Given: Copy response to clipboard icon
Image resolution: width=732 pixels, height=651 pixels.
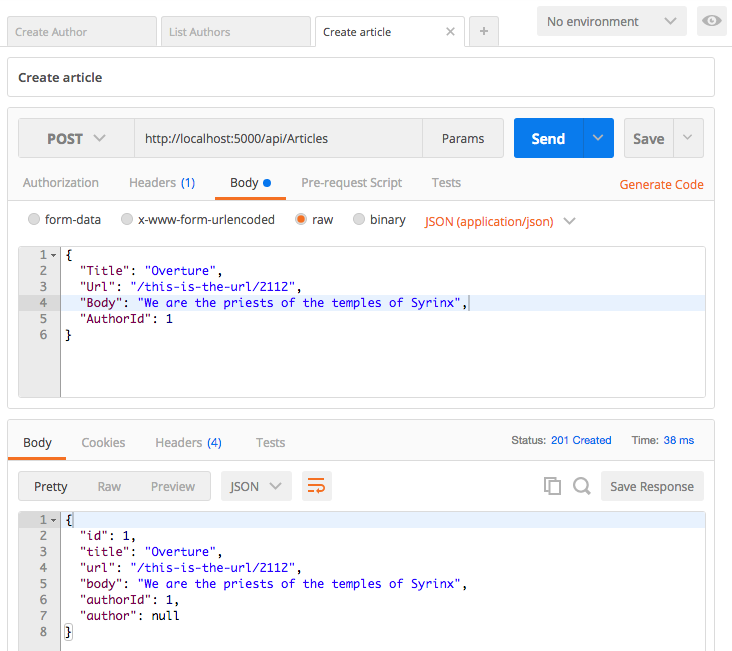Looking at the screenshot, I should (552, 486).
